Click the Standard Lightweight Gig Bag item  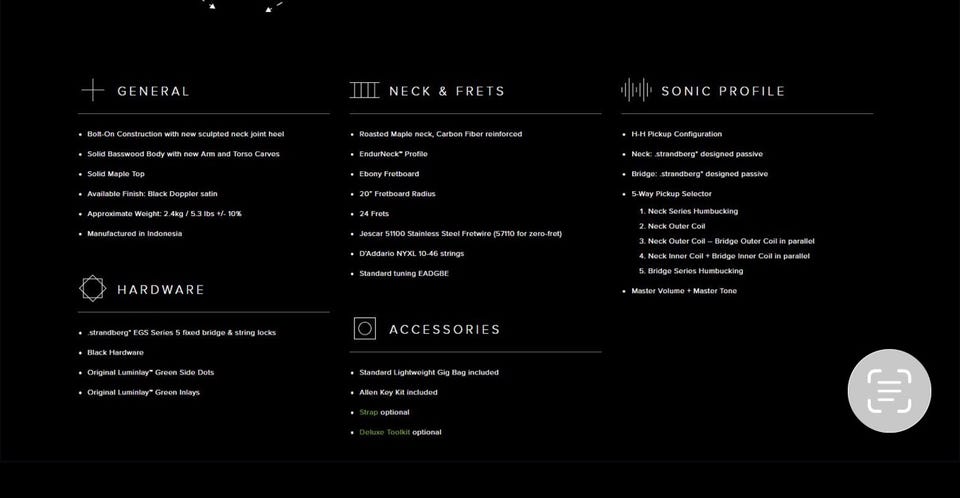click(x=429, y=372)
